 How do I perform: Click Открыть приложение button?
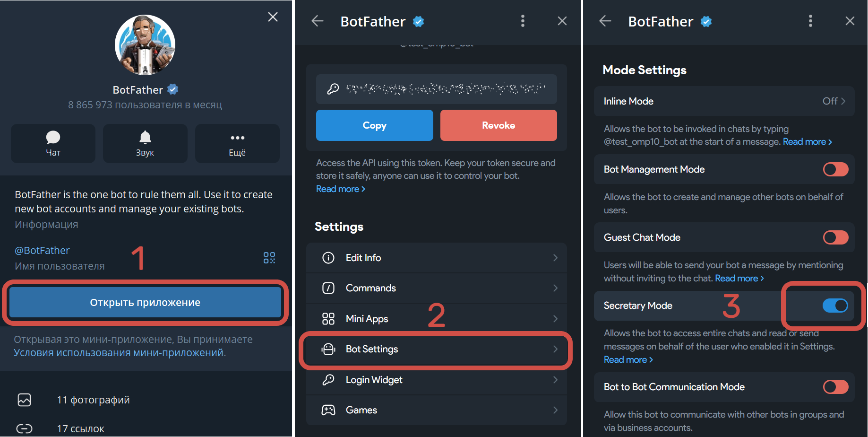pos(145,303)
